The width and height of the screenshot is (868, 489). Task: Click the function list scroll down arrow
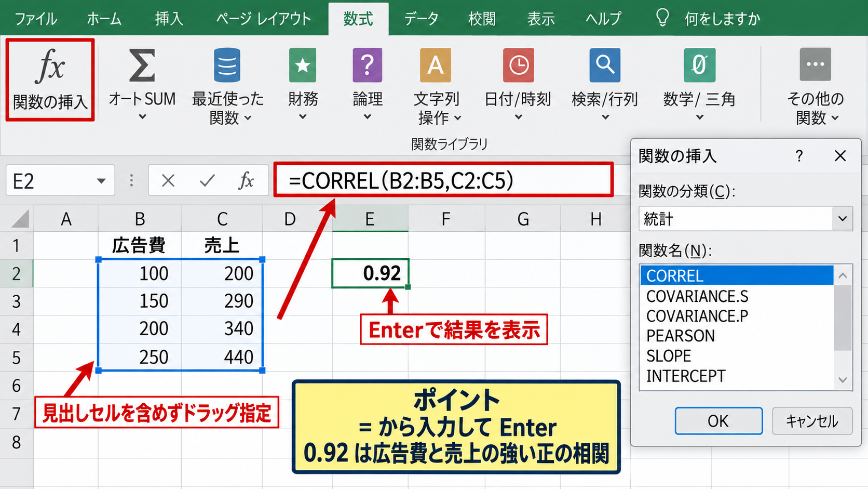843,380
